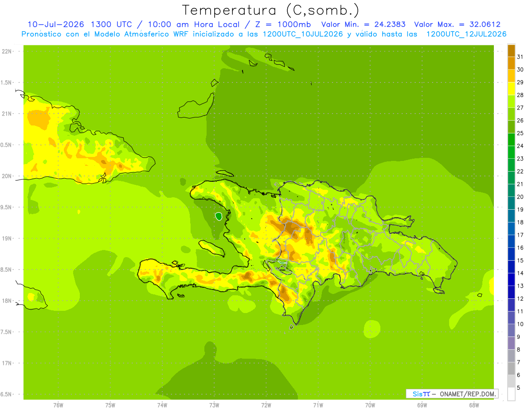Screen dimensions: 532x411
Task: Select the color bar segment between 29 and 30
Action: [511, 76]
